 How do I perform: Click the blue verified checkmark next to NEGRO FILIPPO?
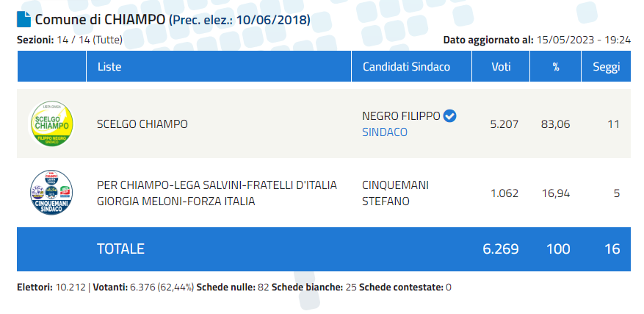point(451,116)
